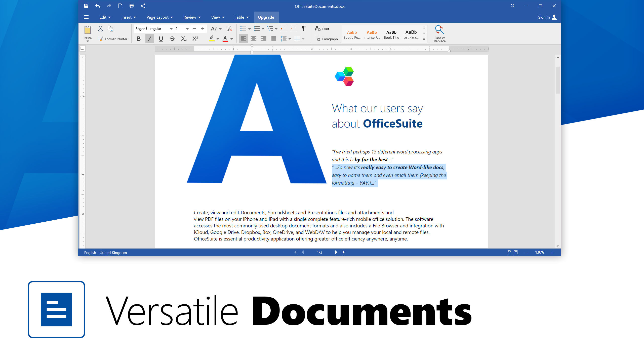Click the Bold formatting icon
Image resolution: width=644 pixels, height=362 pixels.
pos(138,39)
